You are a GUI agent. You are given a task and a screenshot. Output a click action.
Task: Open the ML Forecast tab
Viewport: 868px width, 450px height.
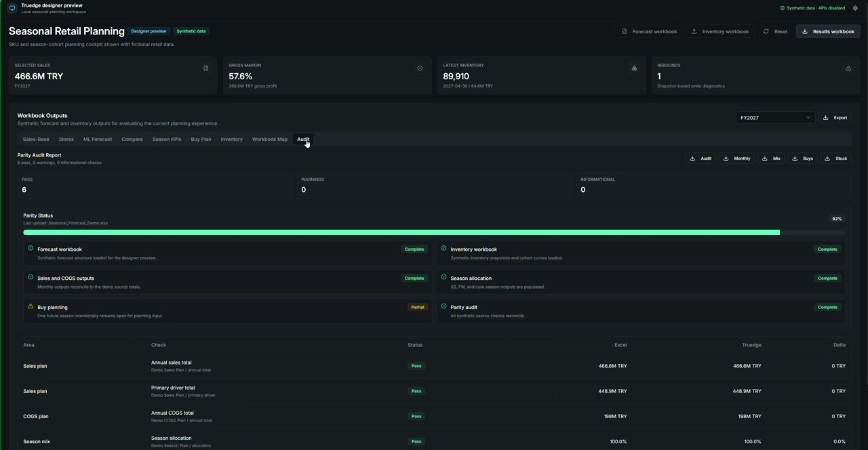pos(98,140)
